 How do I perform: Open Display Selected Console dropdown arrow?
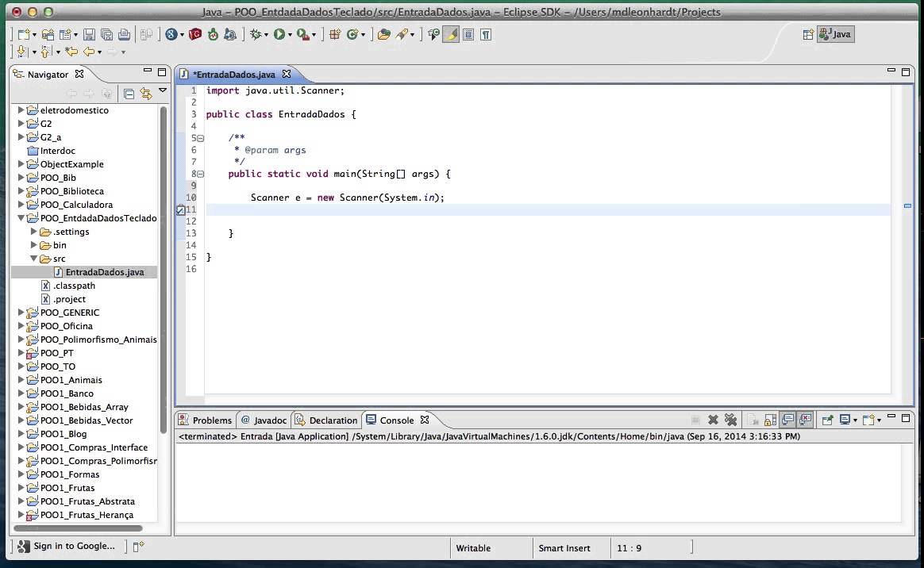pos(855,420)
